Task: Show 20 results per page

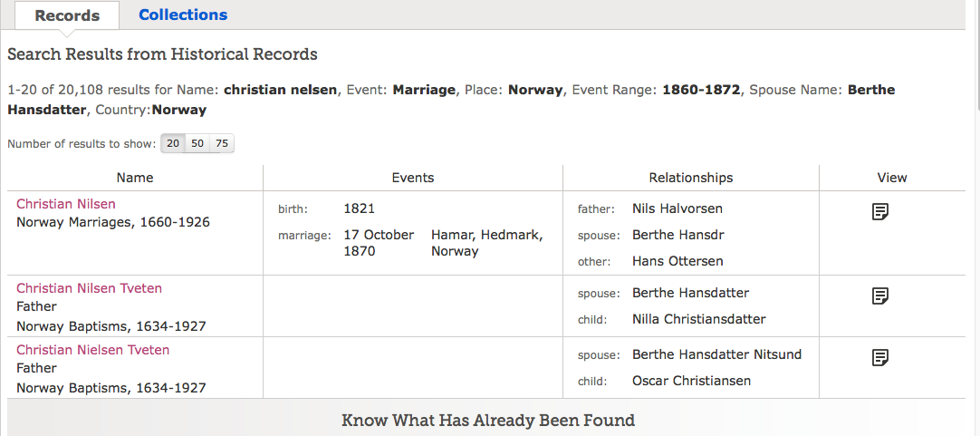Action: click(x=173, y=143)
